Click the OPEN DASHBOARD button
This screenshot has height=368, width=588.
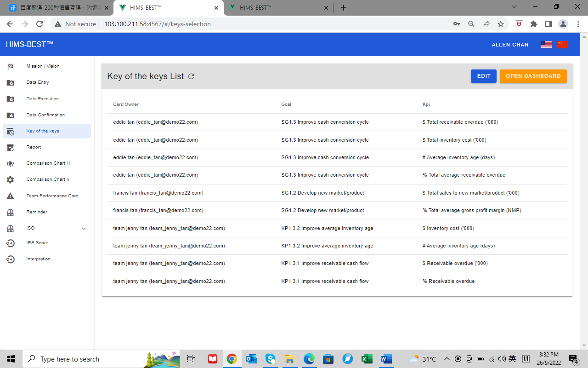533,76
